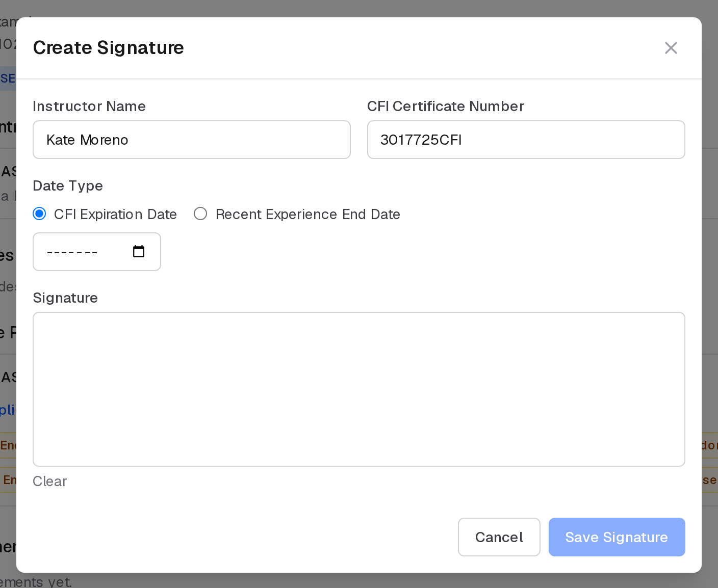718x588 pixels.
Task: Select CFI Expiration Date radio option
Action: [x=39, y=214]
